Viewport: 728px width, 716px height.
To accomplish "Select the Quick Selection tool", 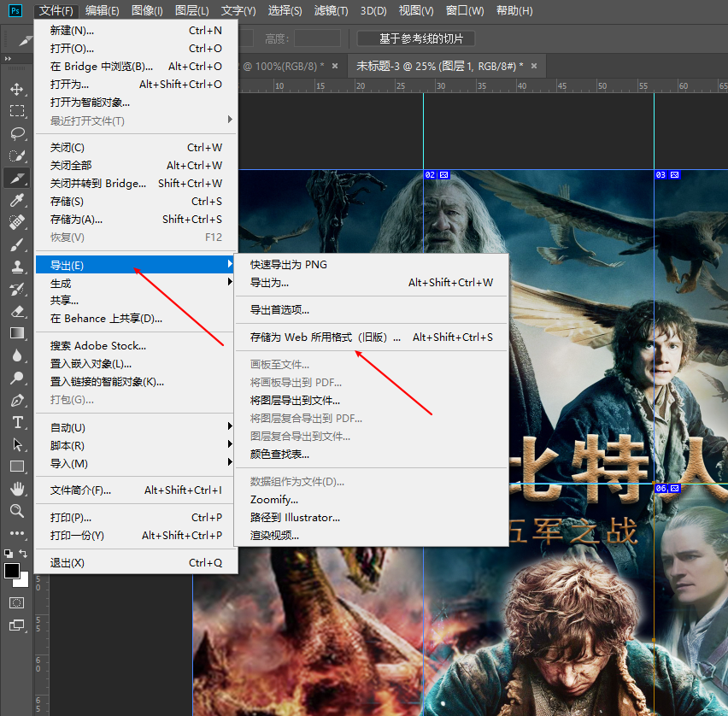I will point(17,156).
